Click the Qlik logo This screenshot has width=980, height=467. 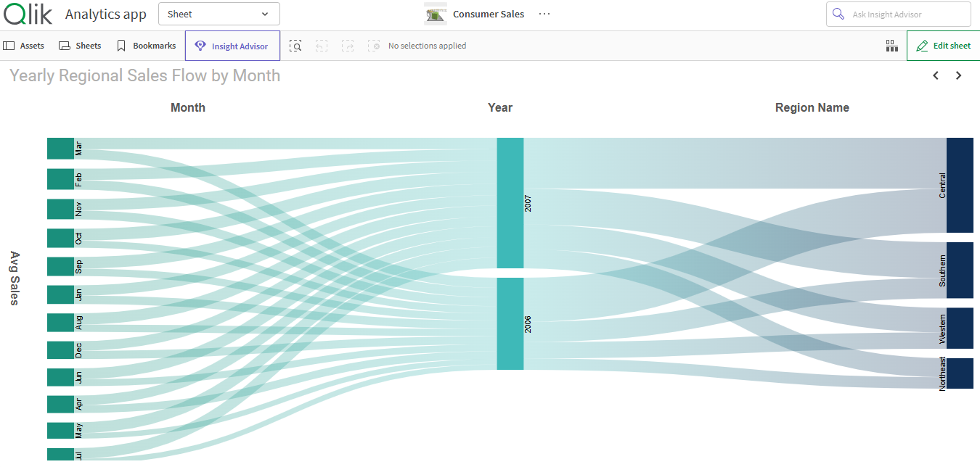click(x=28, y=13)
